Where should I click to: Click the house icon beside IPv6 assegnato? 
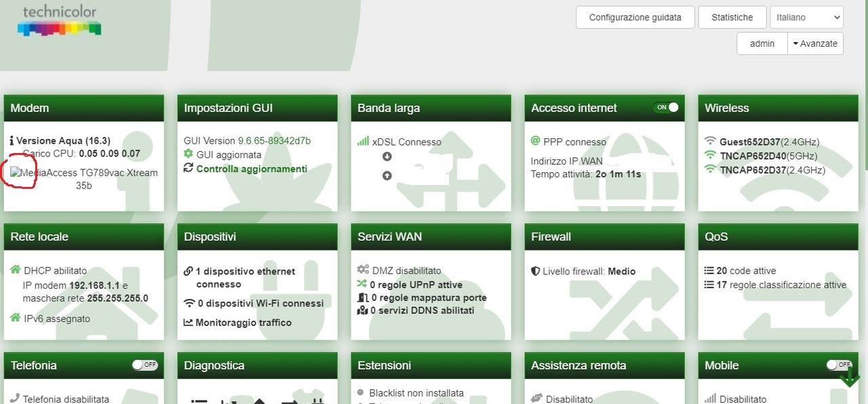click(16, 317)
